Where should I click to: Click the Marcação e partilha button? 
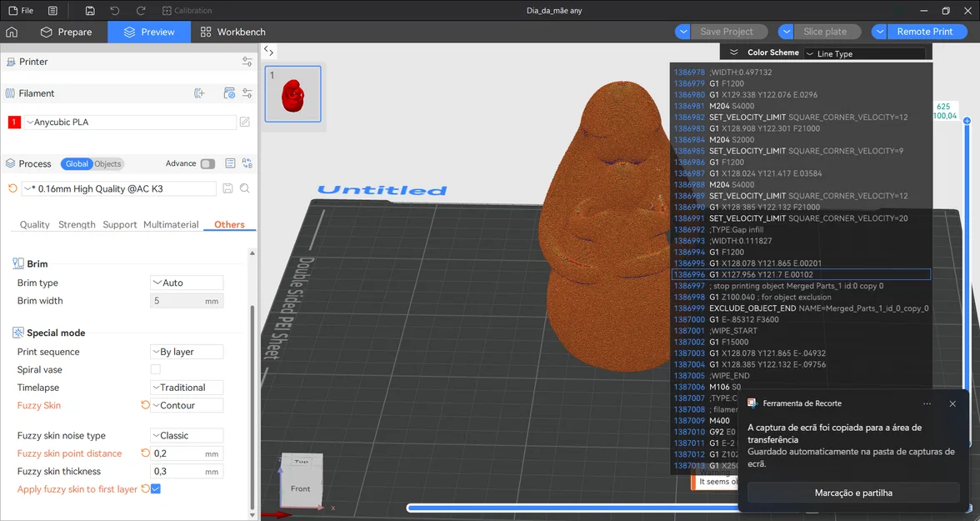coord(853,492)
